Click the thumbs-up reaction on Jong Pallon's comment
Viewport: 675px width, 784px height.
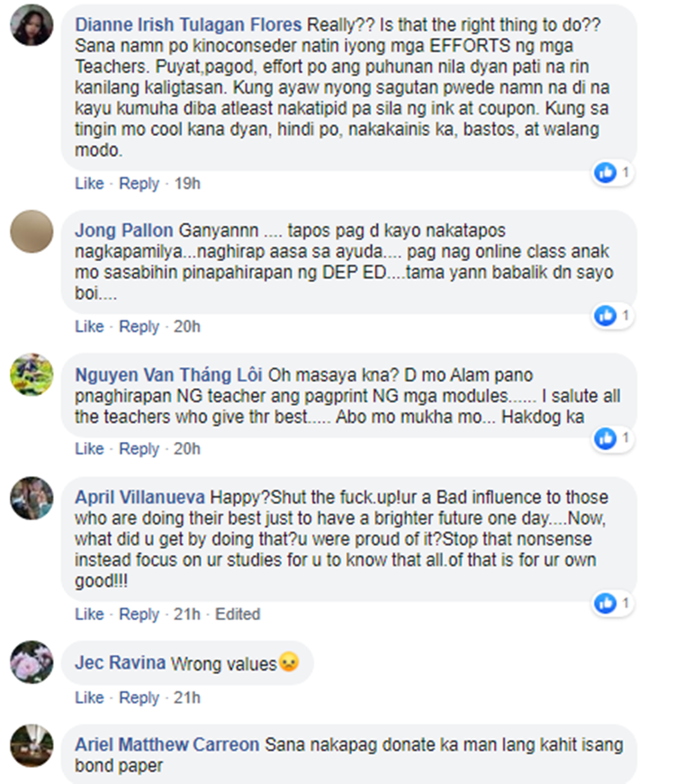606,316
